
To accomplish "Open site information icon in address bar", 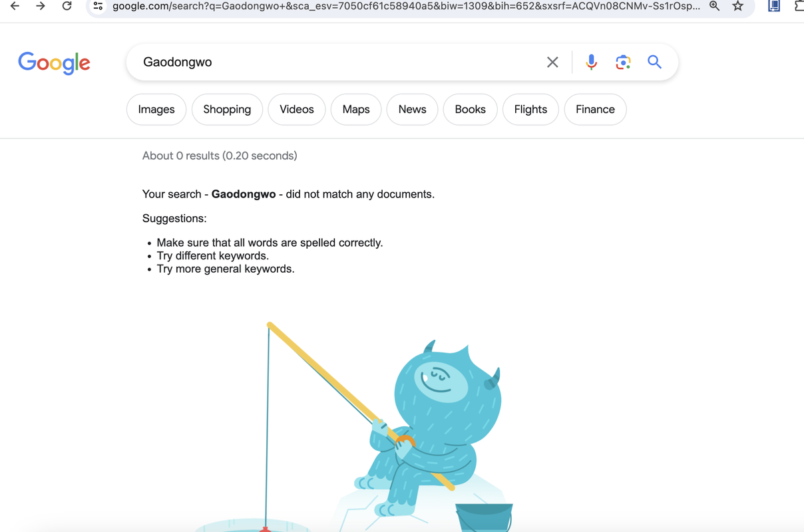I will (98, 6).
